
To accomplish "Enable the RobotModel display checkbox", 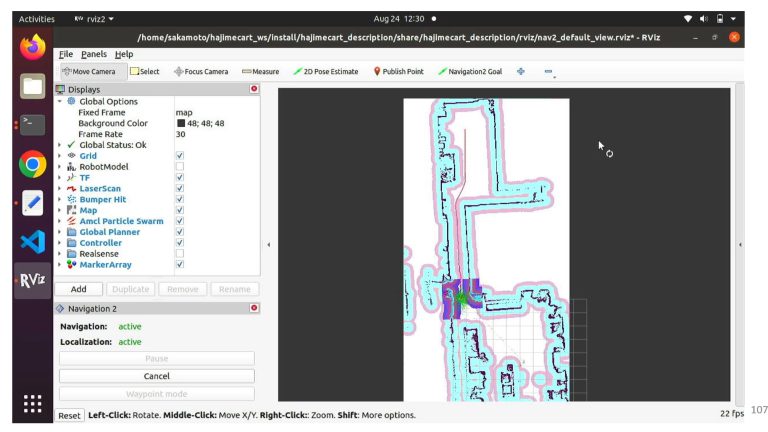I will tap(179, 167).
